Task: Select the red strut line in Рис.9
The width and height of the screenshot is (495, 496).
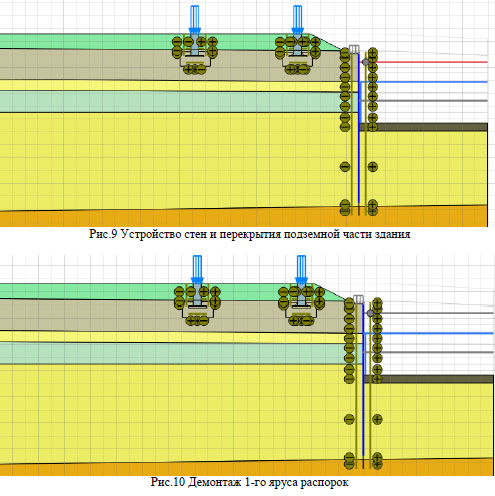Action: pos(432,62)
